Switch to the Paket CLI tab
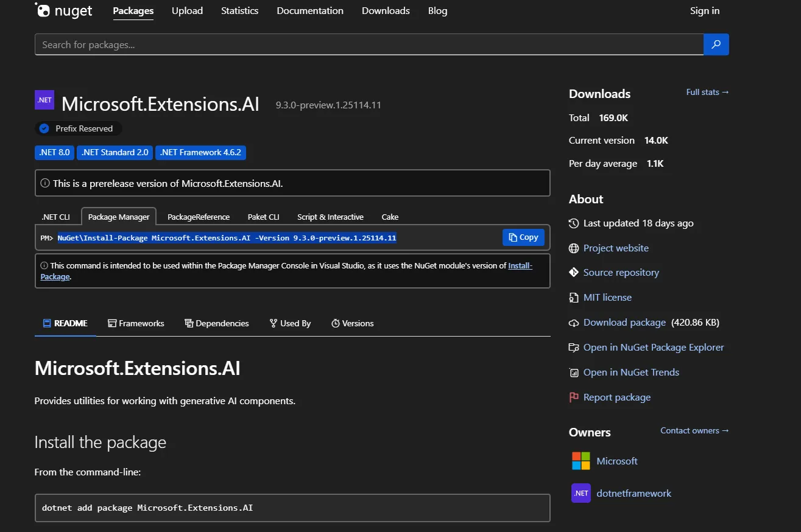Image resolution: width=801 pixels, height=532 pixels. (x=264, y=217)
